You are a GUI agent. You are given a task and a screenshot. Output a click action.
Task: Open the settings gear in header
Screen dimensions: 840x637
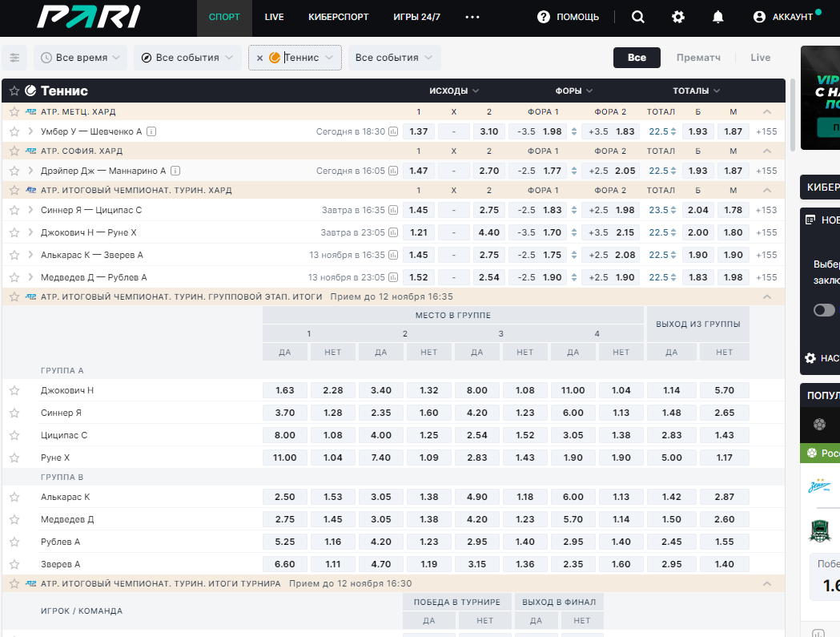click(x=677, y=17)
